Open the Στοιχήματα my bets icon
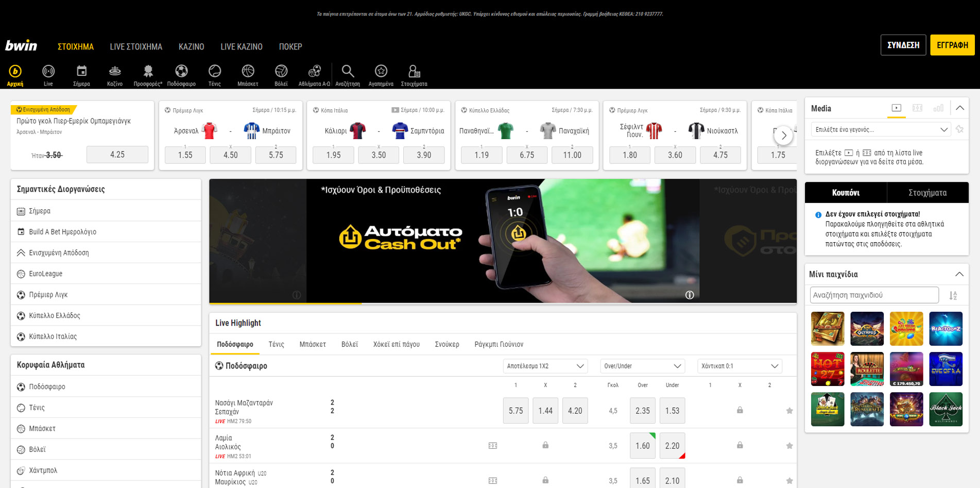Viewport: 980px width, 488px height. point(414,75)
